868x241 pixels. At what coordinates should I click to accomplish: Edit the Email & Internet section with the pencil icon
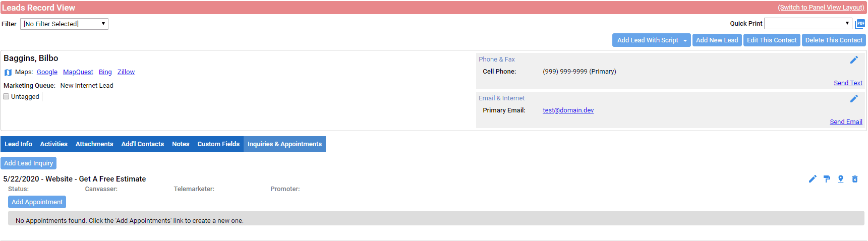click(854, 99)
